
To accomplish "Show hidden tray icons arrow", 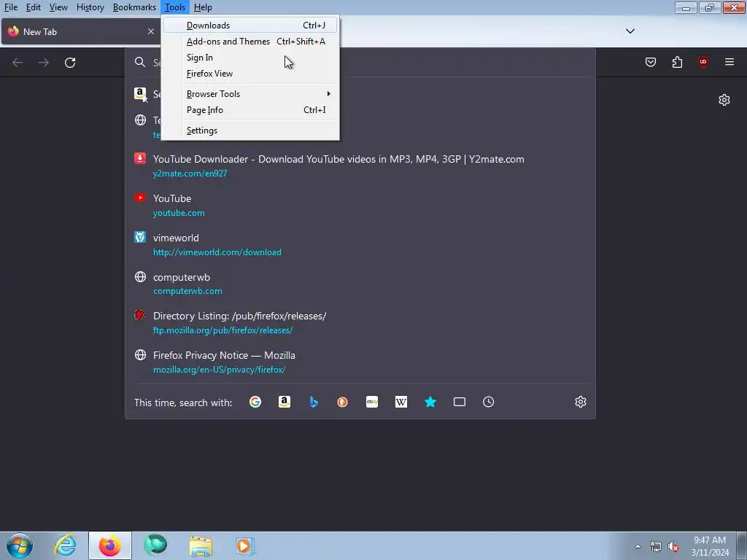I will click(x=638, y=546).
